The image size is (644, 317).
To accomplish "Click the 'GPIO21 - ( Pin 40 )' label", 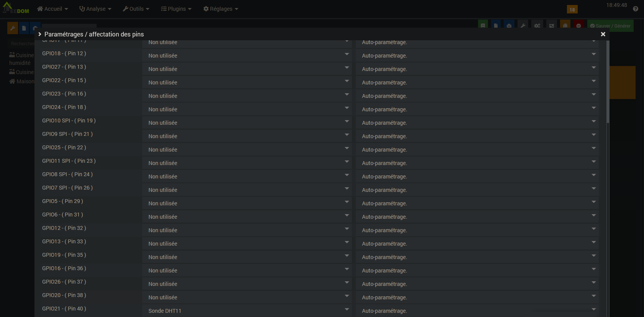I will pyautogui.click(x=64, y=309).
